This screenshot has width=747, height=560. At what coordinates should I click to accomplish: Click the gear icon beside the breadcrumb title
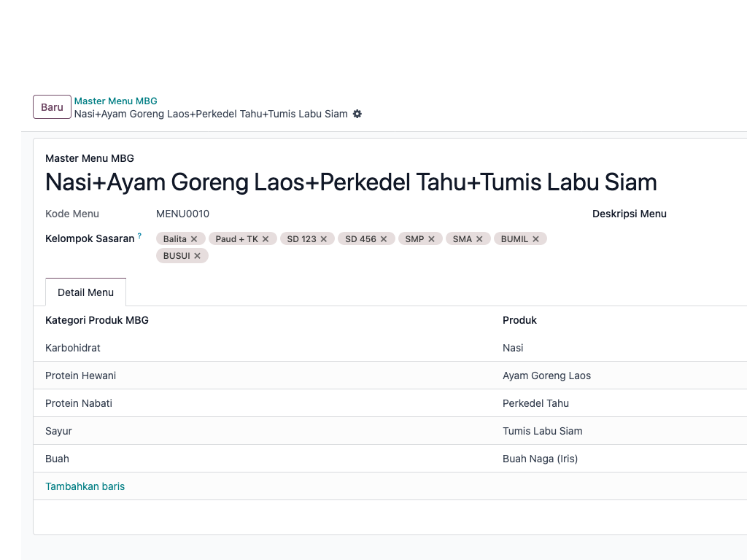pos(357,114)
